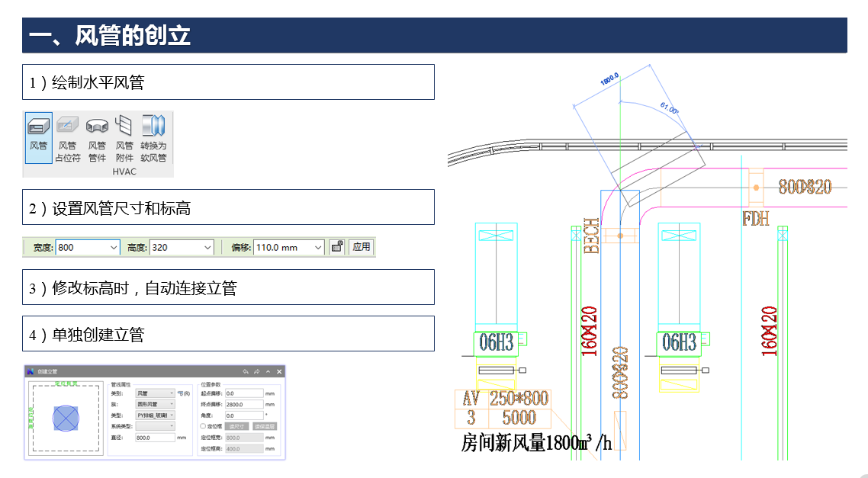This screenshot has height=478, width=868.
Task: Click the horizontal 800*320 duct label
Action: (805, 187)
